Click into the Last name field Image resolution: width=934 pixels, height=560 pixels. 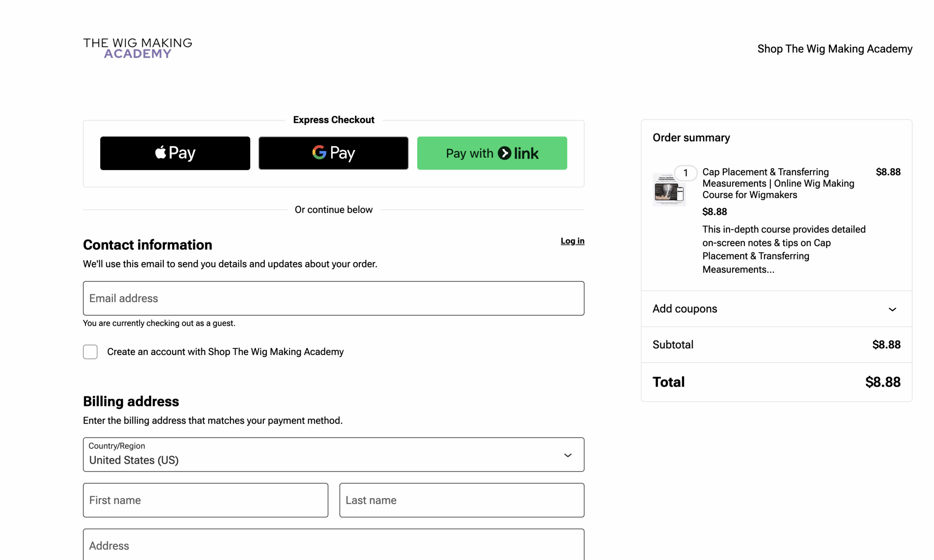(x=461, y=500)
